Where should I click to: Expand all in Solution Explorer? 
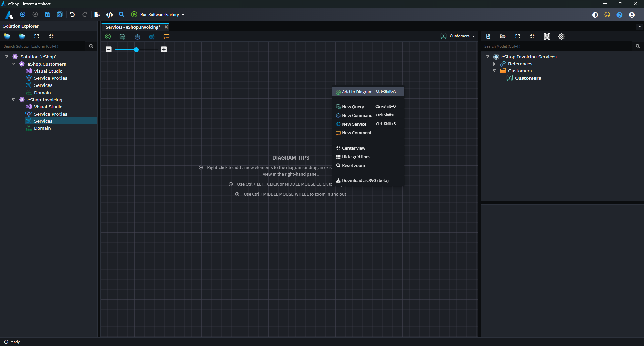pyautogui.click(x=37, y=36)
